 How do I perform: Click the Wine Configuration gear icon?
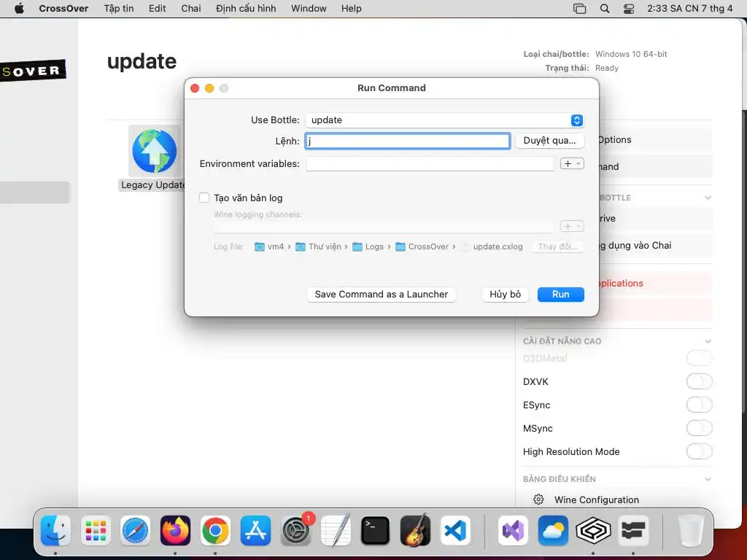[x=538, y=499]
